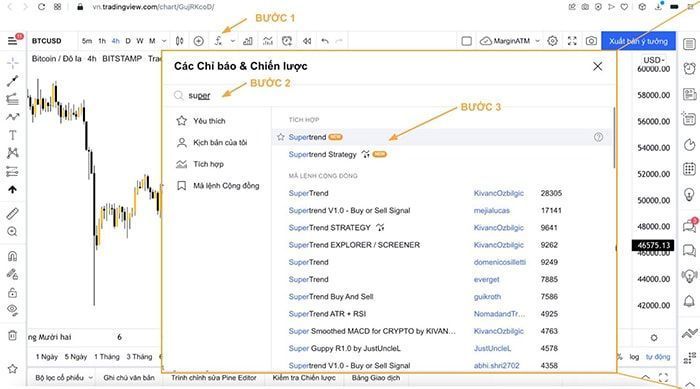Viewport: 700px width, 389px height.
Task: Select the trend line drawing tool
Action: pyautogui.click(x=12, y=81)
